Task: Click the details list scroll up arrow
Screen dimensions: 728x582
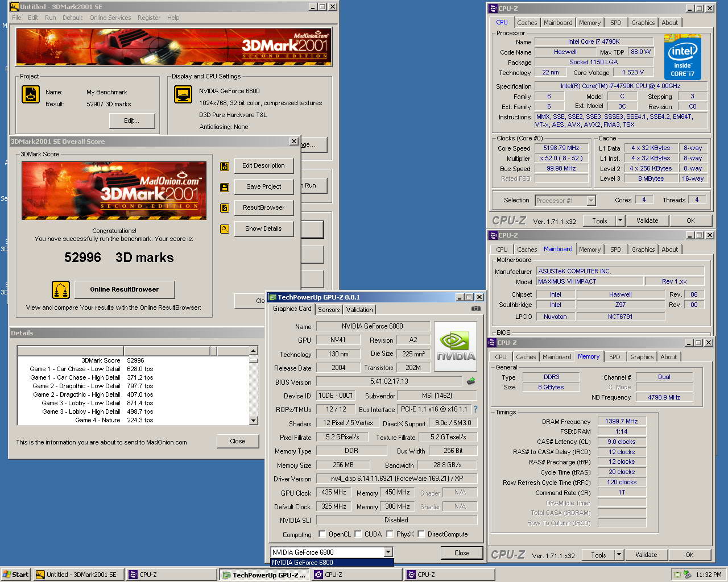Action: pyautogui.click(x=254, y=350)
